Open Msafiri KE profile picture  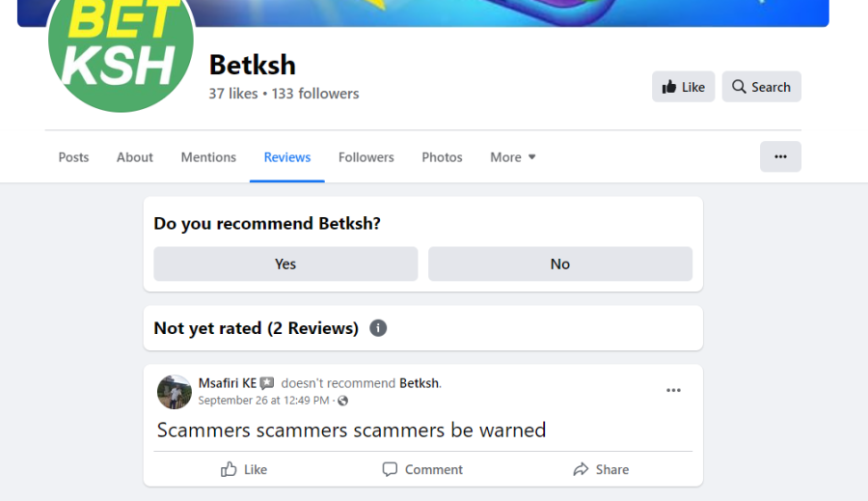[175, 392]
